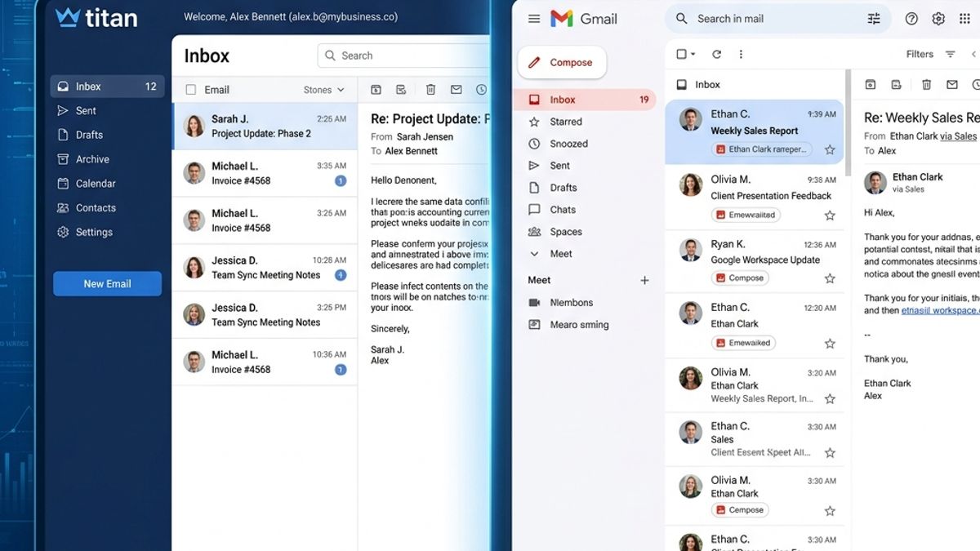This screenshot has width=980, height=551.
Task: Toggle the Email select-all checkbox in Titan
Action: point(191,90)
